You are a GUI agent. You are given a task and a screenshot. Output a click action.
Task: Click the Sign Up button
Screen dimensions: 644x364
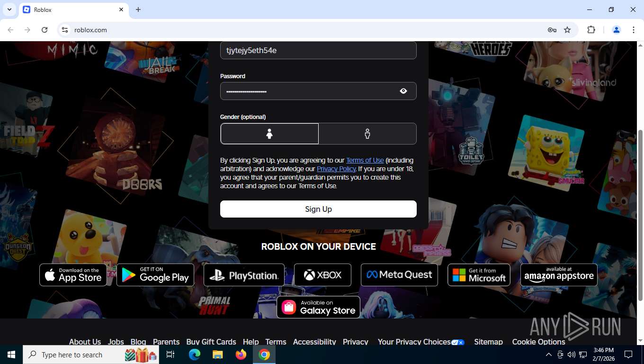[x=318, y=209]
